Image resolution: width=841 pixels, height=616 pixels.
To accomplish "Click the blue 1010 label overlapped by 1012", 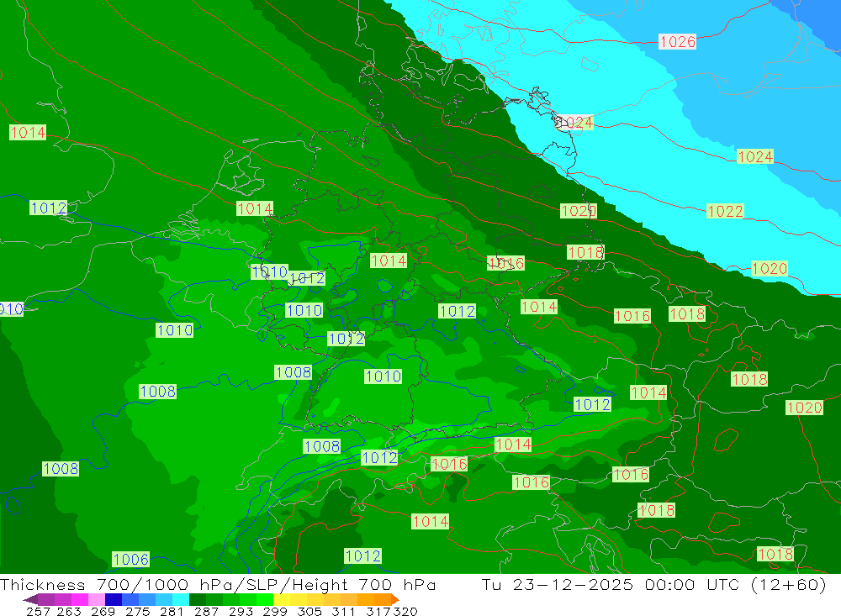I will tap(269, 271).
